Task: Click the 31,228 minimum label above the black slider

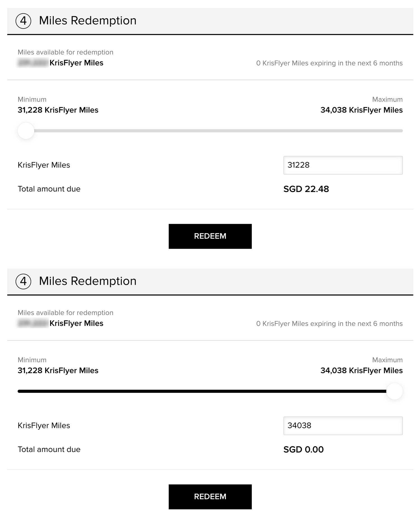Action: coord(58,371)
